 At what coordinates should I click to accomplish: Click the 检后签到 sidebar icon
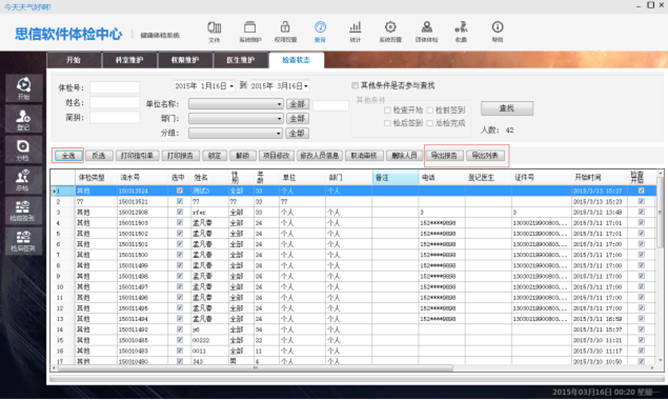click(x=23, y=241)
